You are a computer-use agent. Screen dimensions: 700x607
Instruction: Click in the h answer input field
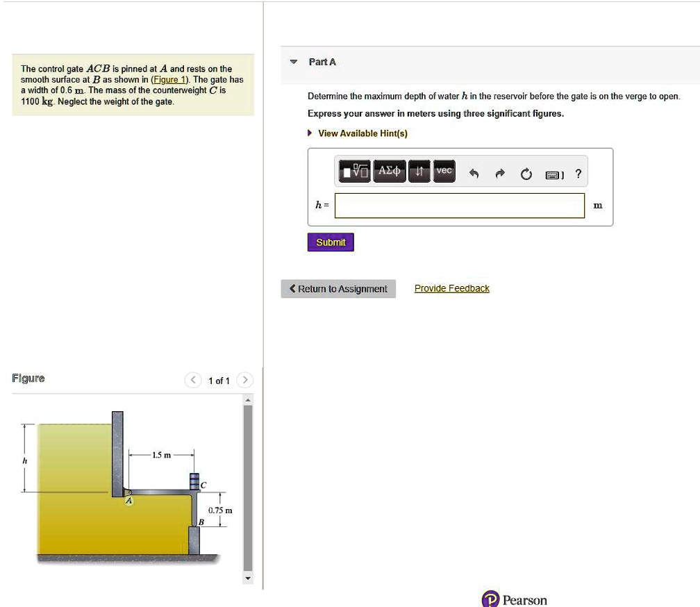[x=459, y=206]
